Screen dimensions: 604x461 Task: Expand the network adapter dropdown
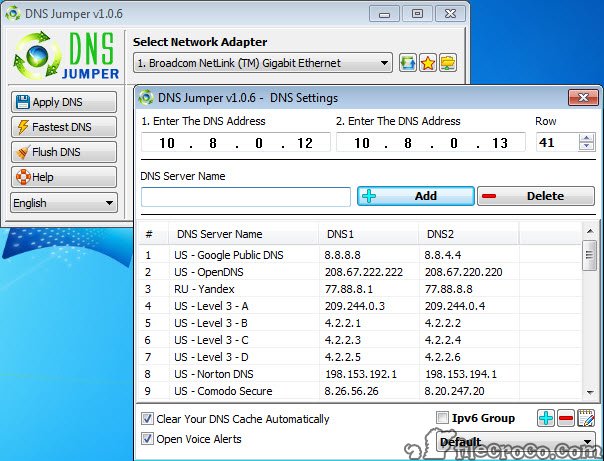[x=263, y=63]
